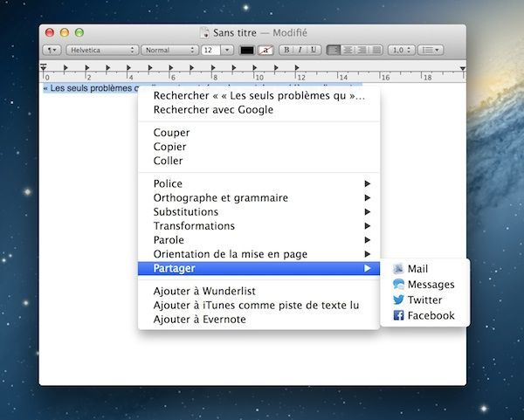The height and width of the screenshot is (420, 524).
Task: Toggle italic formatting
Action: point(300,50)
